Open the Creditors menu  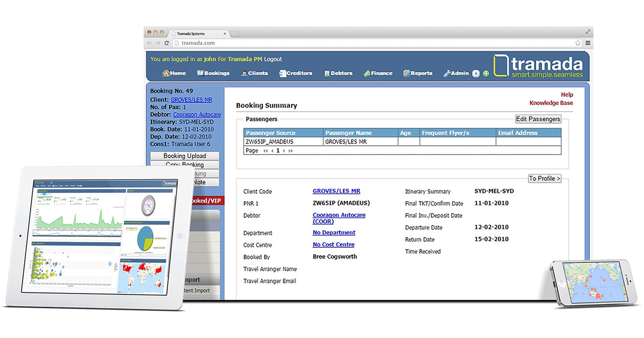click(x=295, y=74)
